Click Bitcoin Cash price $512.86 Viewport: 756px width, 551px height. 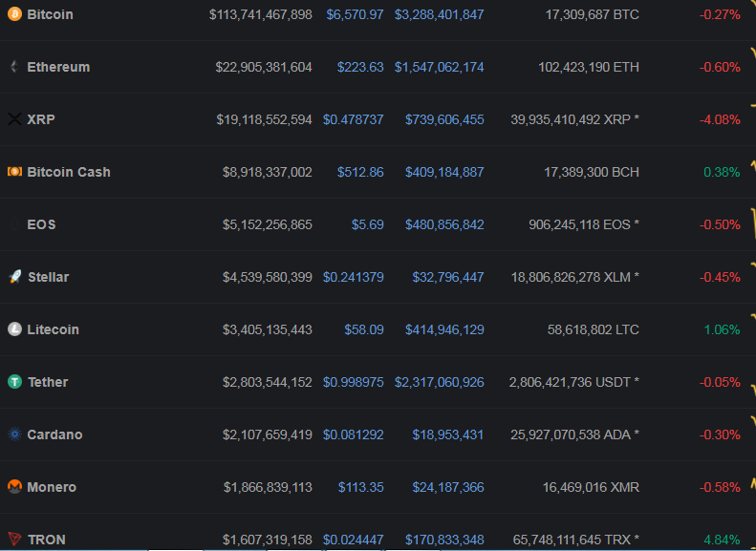click(360, 172)
